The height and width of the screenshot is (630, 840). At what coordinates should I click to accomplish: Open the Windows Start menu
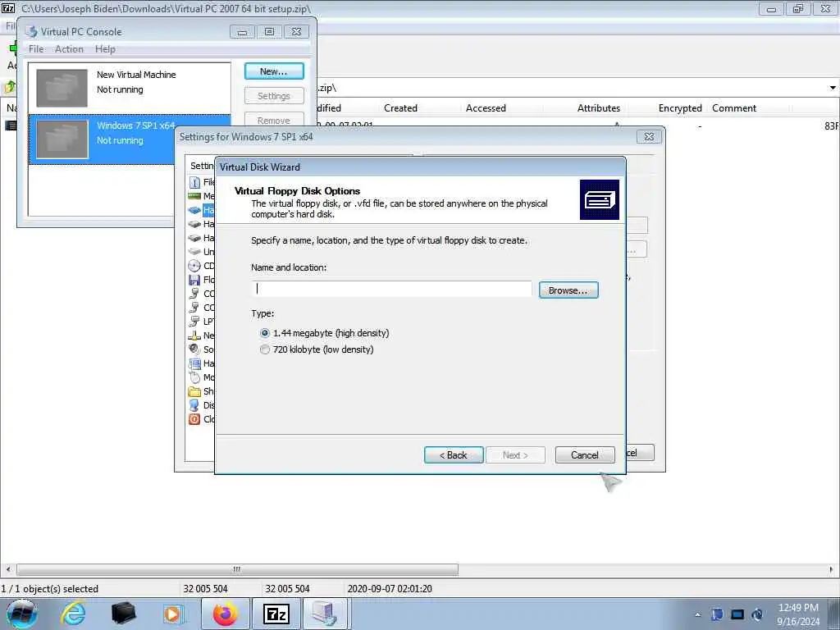(x=22, y=614)
